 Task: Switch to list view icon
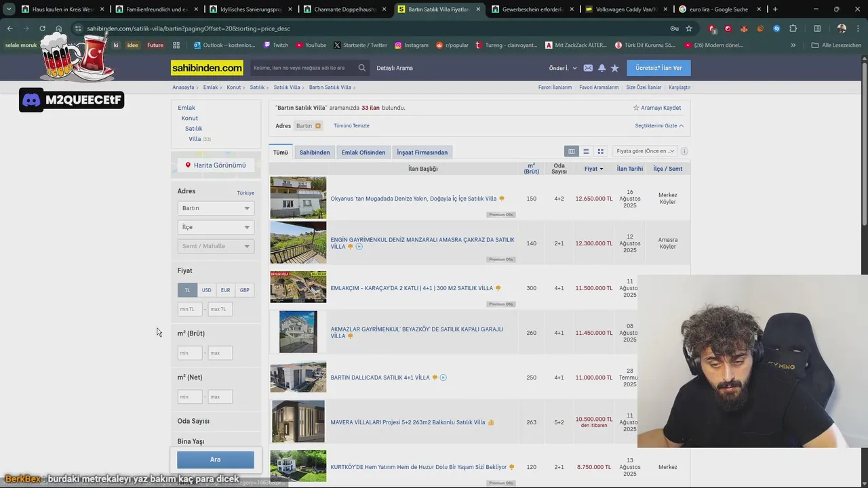tap(586, 151)
